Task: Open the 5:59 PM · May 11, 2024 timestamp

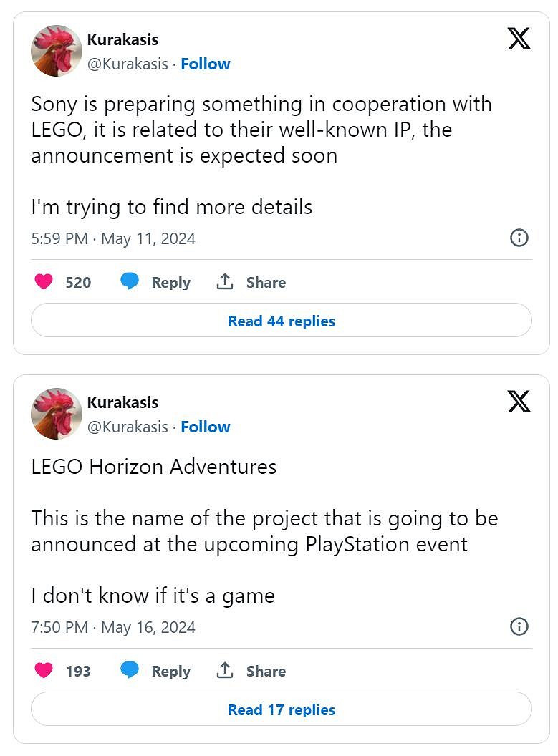Action: (x=113, y=238)
